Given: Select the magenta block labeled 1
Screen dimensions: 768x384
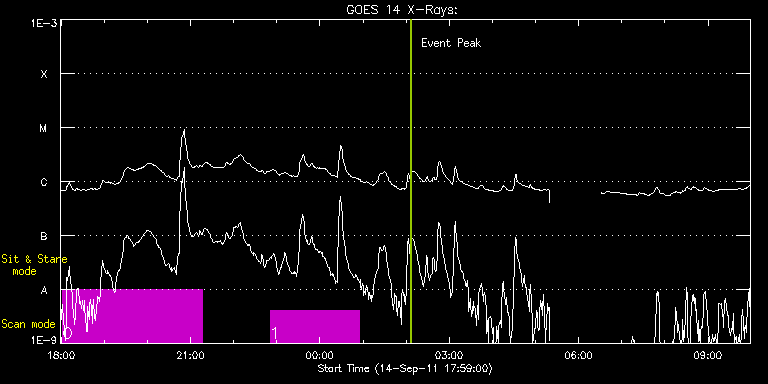Looking at the screenshot, I should point(315,326).
